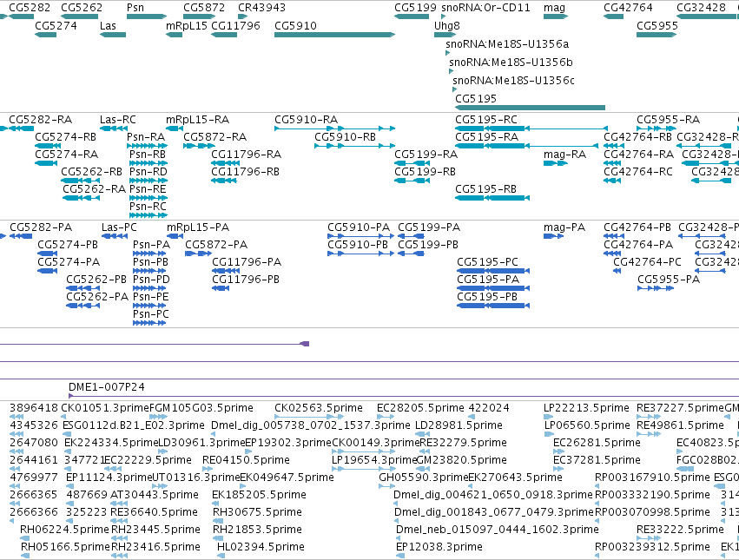Click the CG5910 gene label
The width and height of the screenshot is (739, 560).
[x=295, y=26]
